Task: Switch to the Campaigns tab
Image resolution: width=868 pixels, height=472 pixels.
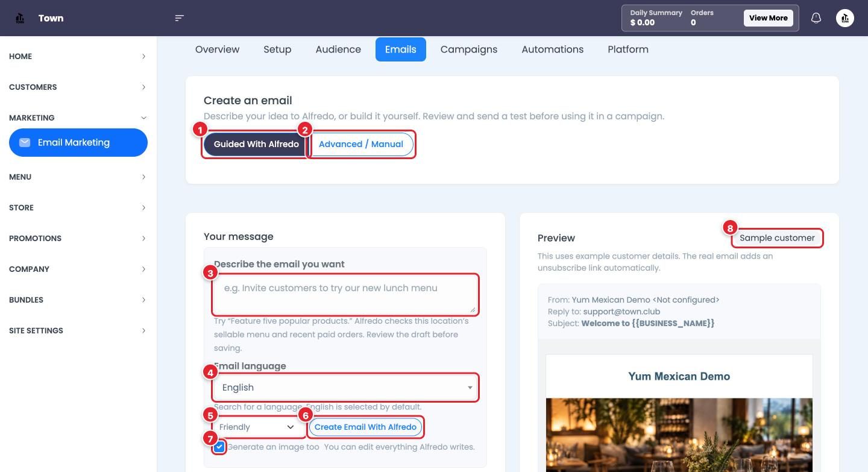Action: point(469,49)
